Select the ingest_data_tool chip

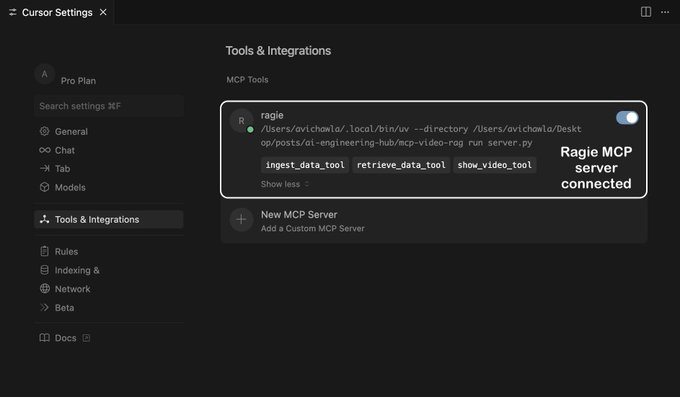(x=305, y=165)
